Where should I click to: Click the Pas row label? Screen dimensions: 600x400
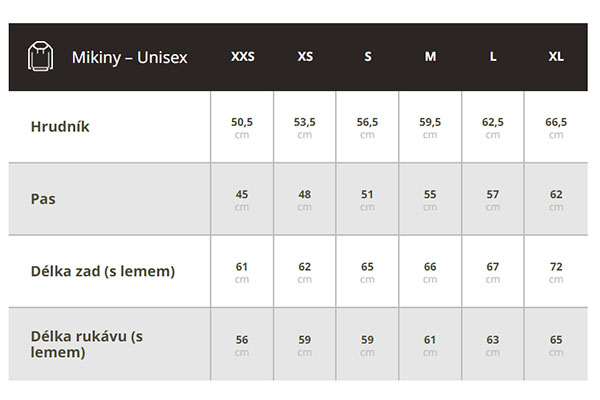pyautogui.click(x=43, y=199)
